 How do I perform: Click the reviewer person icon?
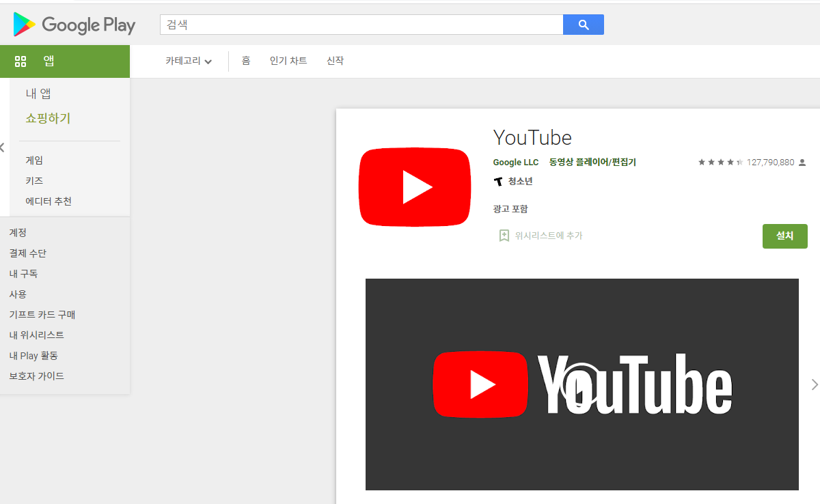pos(802,163)
